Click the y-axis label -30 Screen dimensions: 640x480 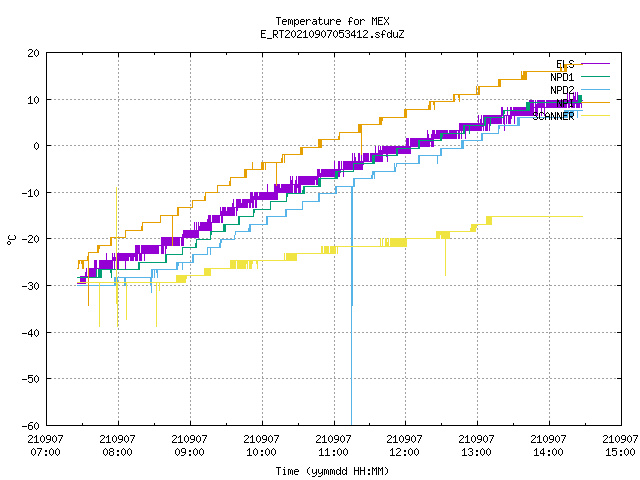click(x=31, y=286)
